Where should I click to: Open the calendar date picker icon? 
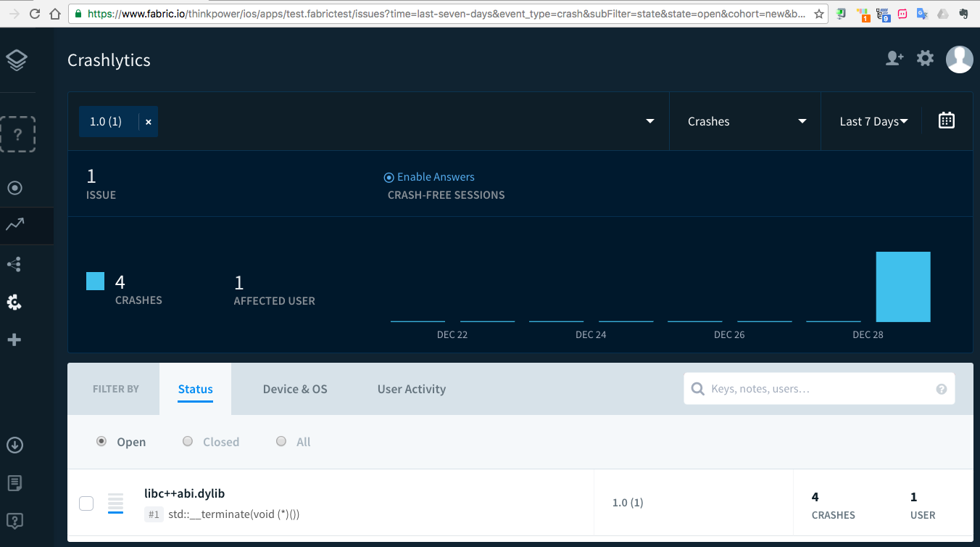(x=946, y=121)
